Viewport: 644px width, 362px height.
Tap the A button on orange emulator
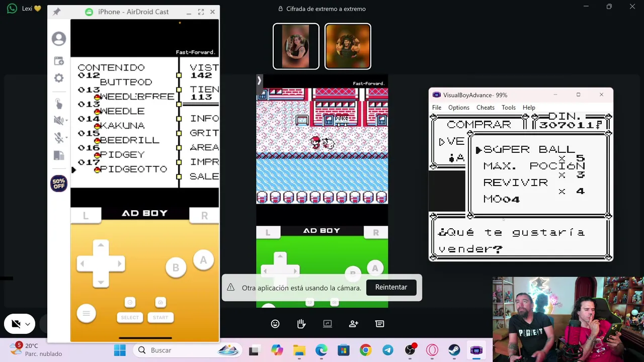[x=203, y=260]
